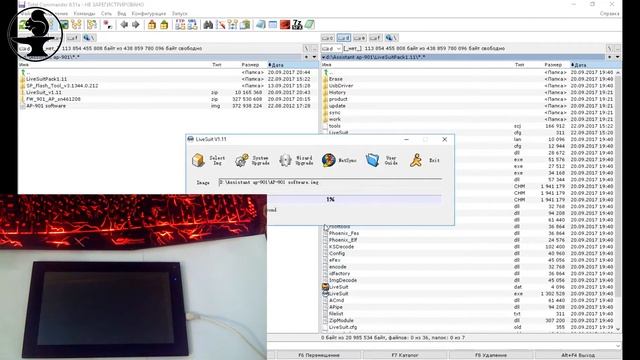640x360 pixels.
Task: Click the Unpack files toolbar icon
Action: 164,25
